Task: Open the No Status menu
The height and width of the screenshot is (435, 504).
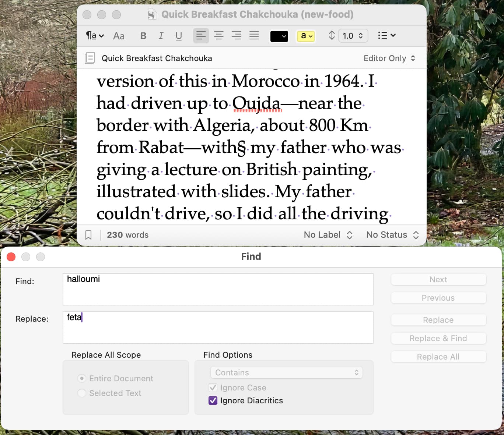Action: (x=392, y=235)
